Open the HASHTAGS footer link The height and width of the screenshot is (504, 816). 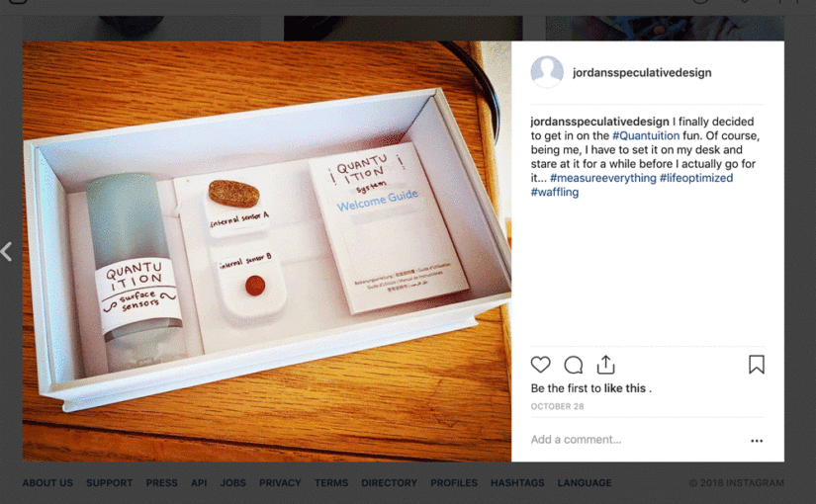point(517,482)
